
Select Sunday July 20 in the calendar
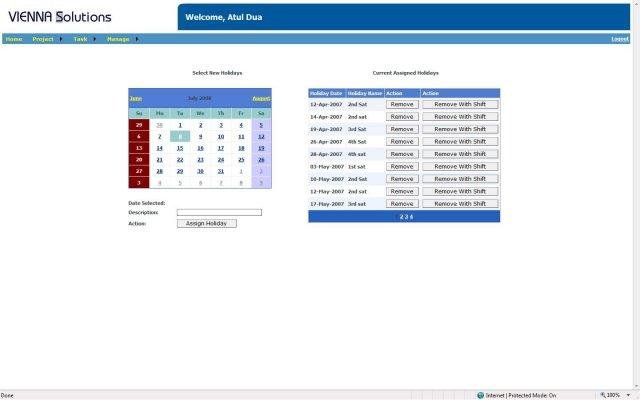pos(139,160)
